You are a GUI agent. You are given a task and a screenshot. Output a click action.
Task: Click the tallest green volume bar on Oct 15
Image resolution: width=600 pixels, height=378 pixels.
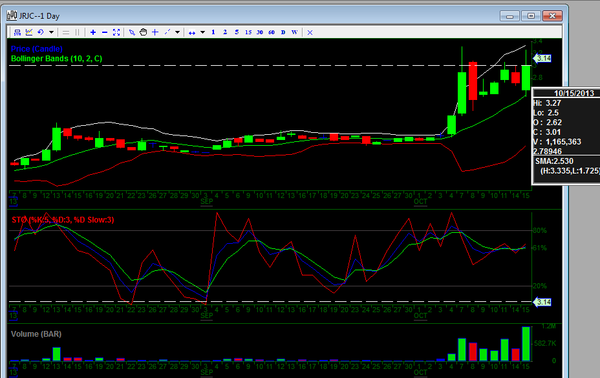tap(526, 344)
